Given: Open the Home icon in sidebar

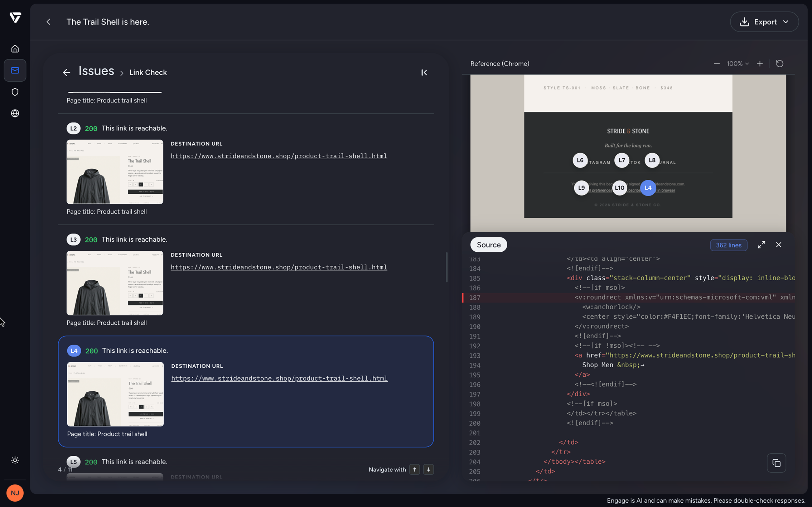Looking at the screenshot, I should pyautogui.click(x=15, y=49).
